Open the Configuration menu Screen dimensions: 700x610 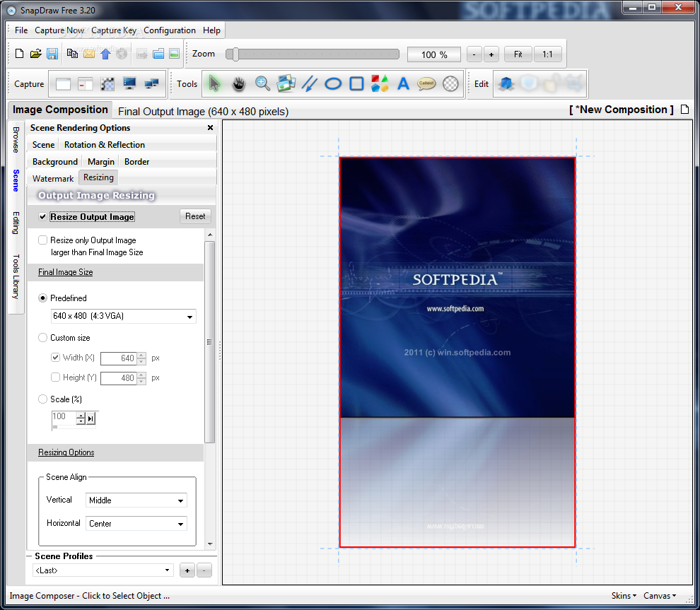(x=170, y=30)
